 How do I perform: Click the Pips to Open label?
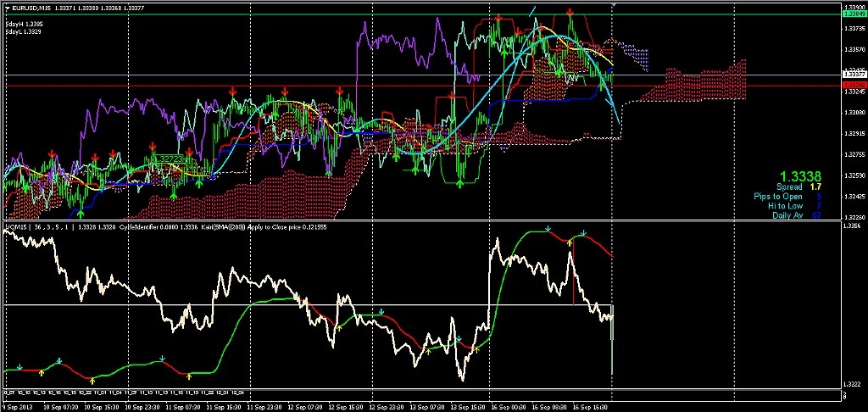click(x=778, y=197)
